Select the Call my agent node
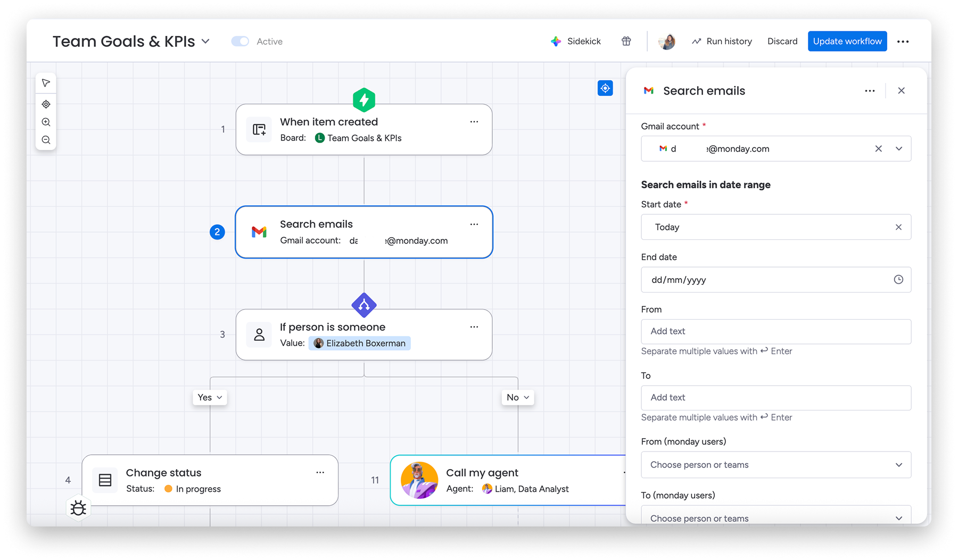 coord(508,480)
